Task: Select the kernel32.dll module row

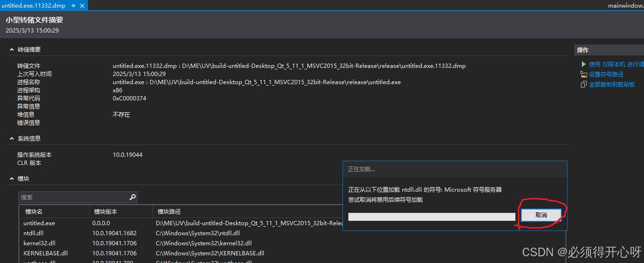Action: tap(39, 243)
